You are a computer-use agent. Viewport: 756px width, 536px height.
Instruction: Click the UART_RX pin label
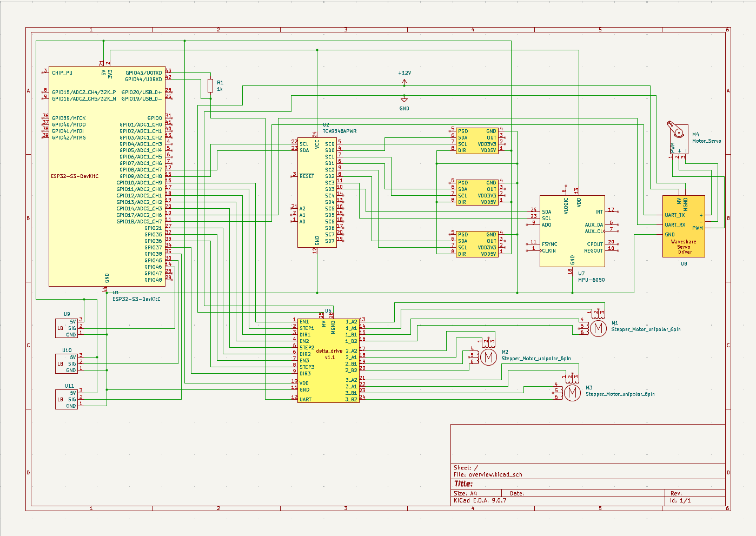(x=675, y=225)
